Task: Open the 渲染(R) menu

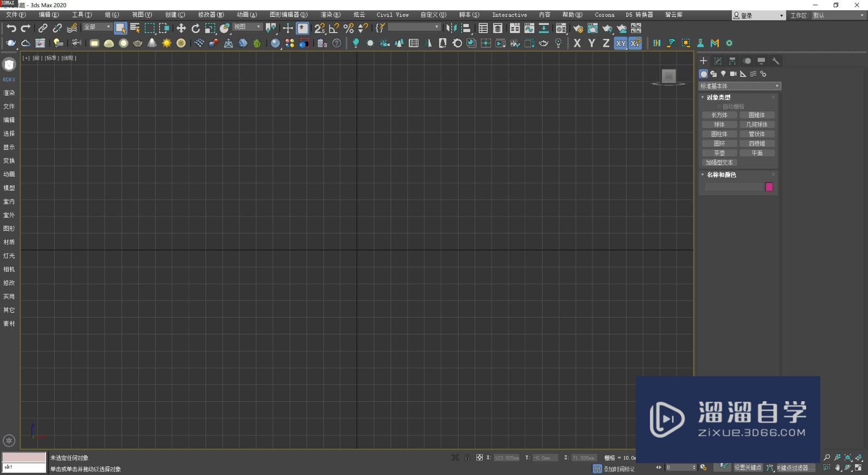Action: 330,15
